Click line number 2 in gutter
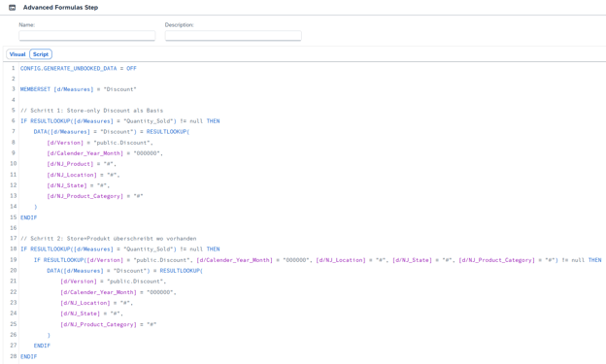This screenshot has width=606, height=364. pos(14,79)
